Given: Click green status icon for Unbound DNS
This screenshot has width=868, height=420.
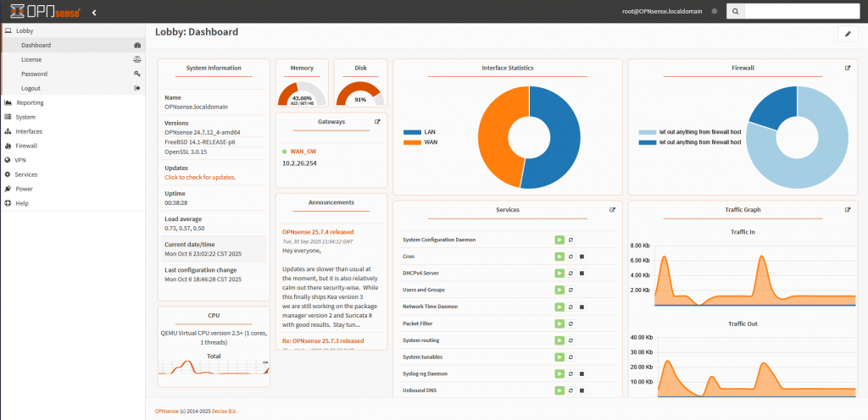Looking at the screenshot, I should pyautogui.click(x=559, y=390).
